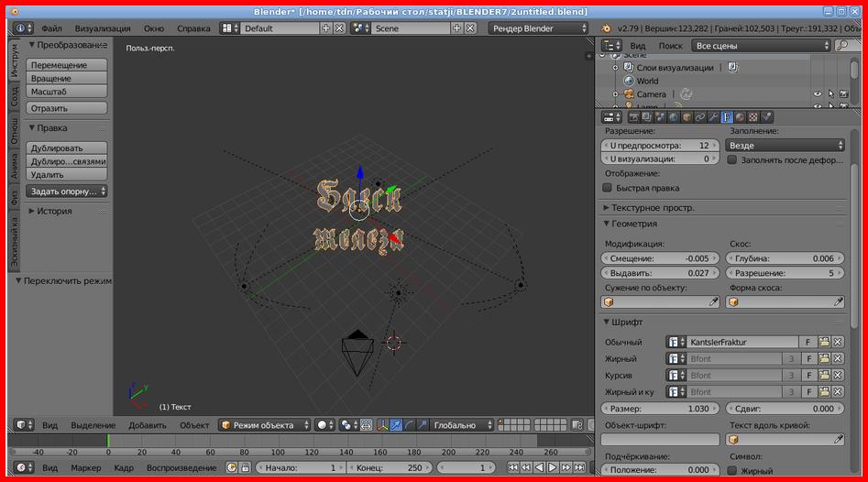Viewport: 868px width, 482px height.
Task: Open the Глобально orientation dropdown
Action: click(x=460, y=425)
